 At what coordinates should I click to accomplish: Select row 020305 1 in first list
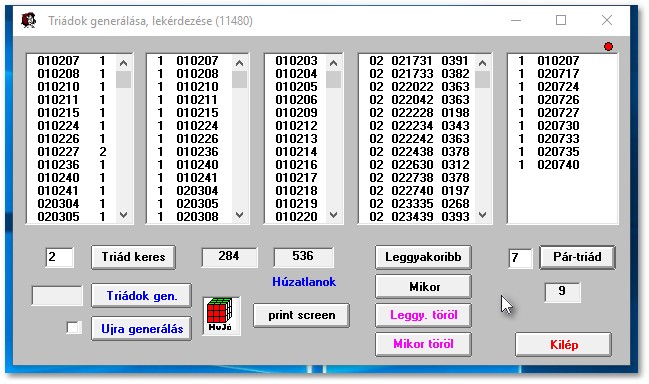pos(72,217)
